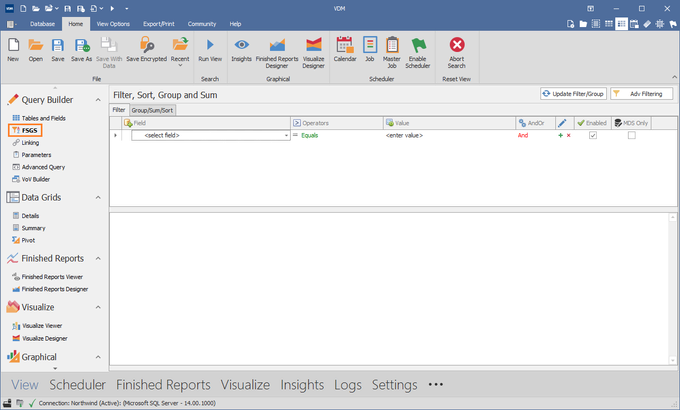Open Advanced Query in sidebar
Screen dimensions: 680x410
(x=39, y=167)
